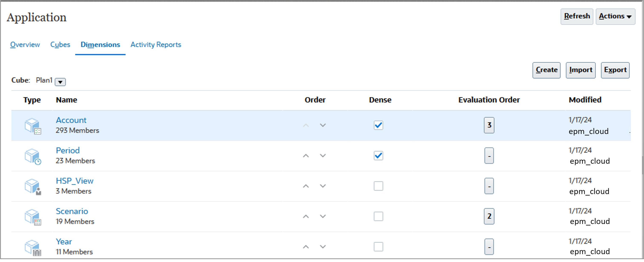Image resolution: width=644 pixels, height=262 pixels.
Task: Click the Account row order down chevron
Action: point(323,125)
